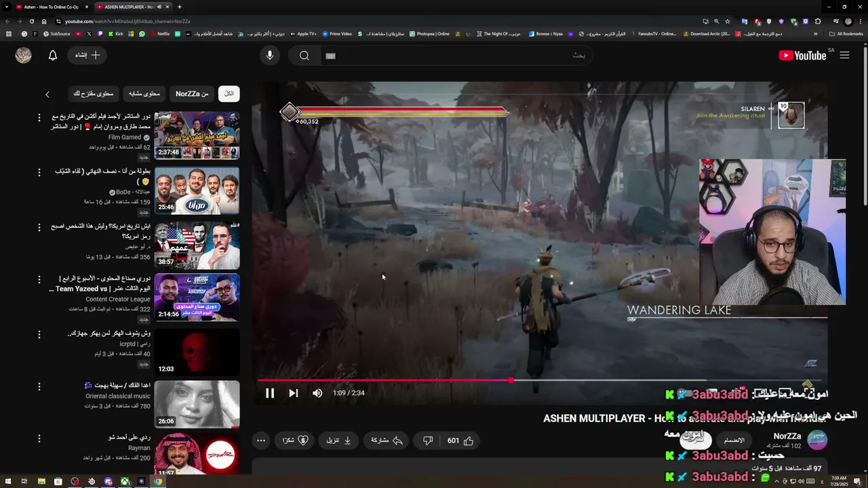The height and width of the screenshot is (488, 868).
Task: Open the NorZZa channel name link
Action: (787, 436)
